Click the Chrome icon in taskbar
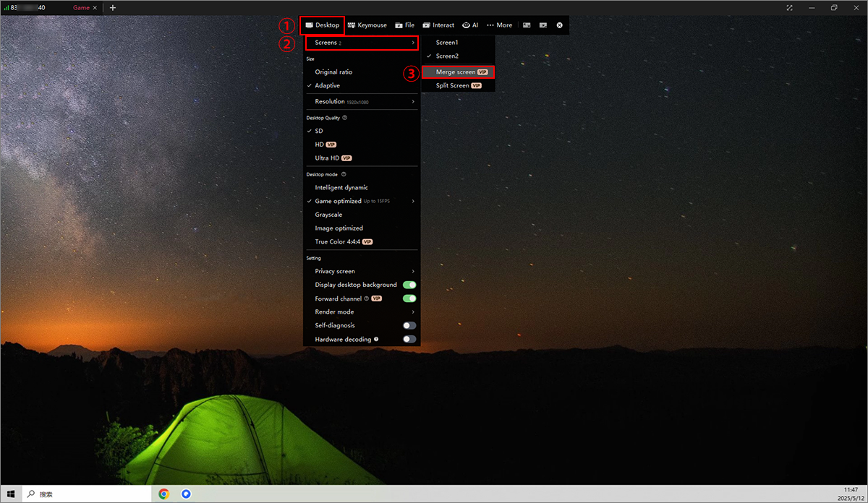Screen dimensions: 868x503 (x=164, y=494)
